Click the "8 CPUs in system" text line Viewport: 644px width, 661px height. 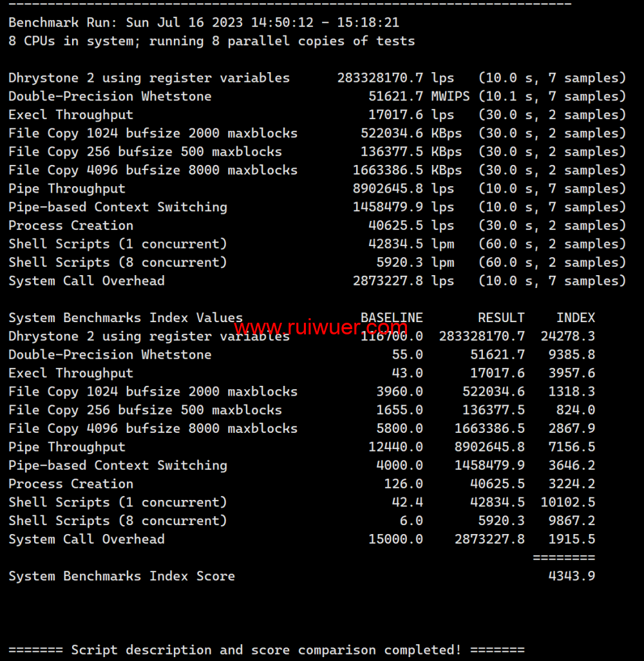[211, 41]
